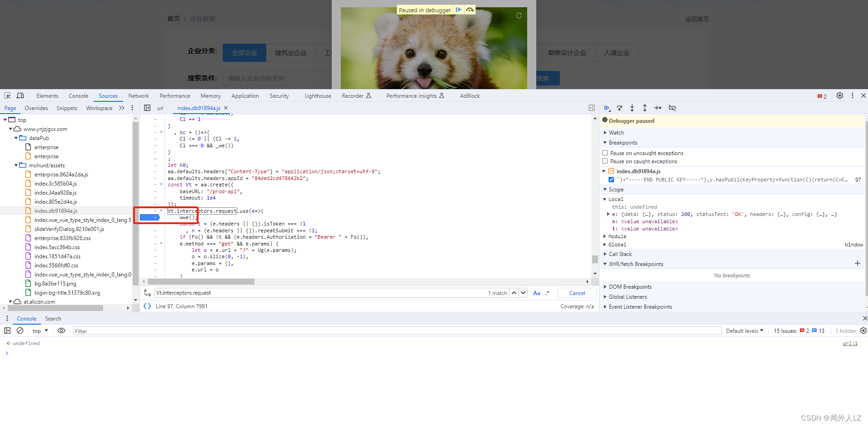
Task: Click the search text input field
Action: [320, 293]
